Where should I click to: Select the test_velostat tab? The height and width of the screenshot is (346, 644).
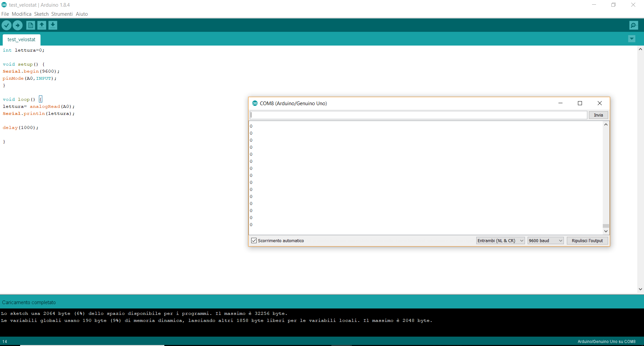21,40
